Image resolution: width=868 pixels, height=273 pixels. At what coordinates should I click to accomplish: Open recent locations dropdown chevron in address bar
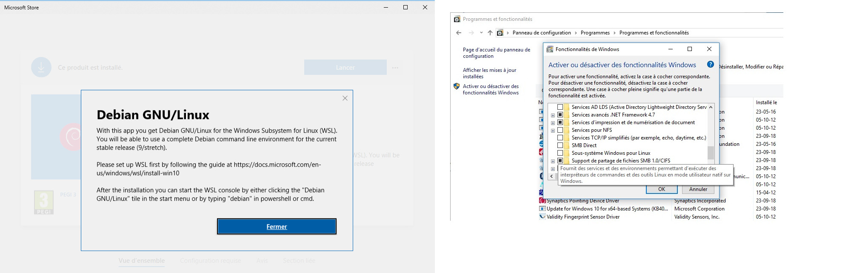(481, 33)
